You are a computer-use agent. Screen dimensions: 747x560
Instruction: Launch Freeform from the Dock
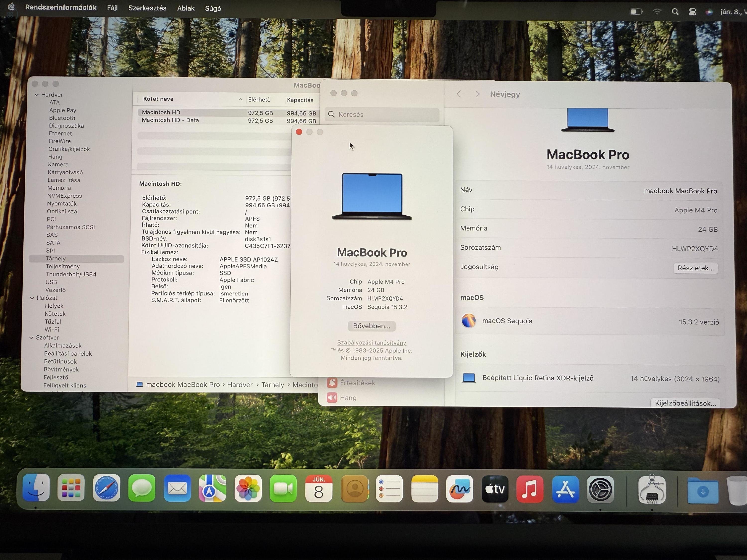(x=460, y=489)
